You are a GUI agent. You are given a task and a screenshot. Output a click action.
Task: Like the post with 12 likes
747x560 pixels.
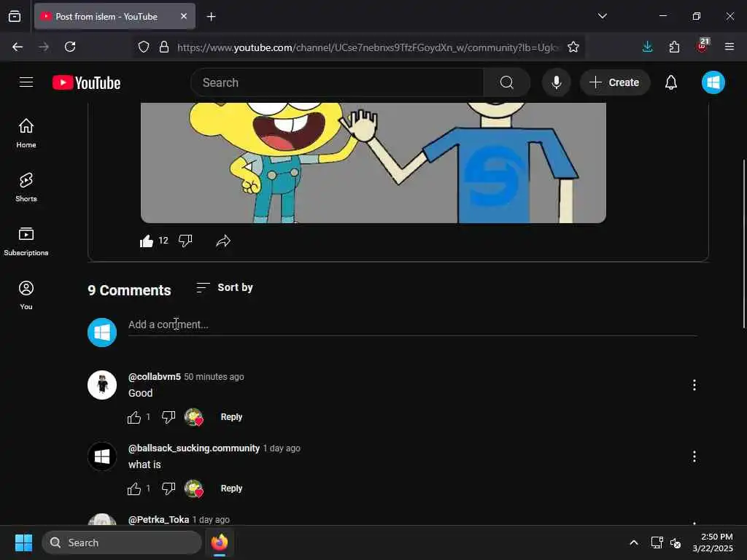(146, 241)
